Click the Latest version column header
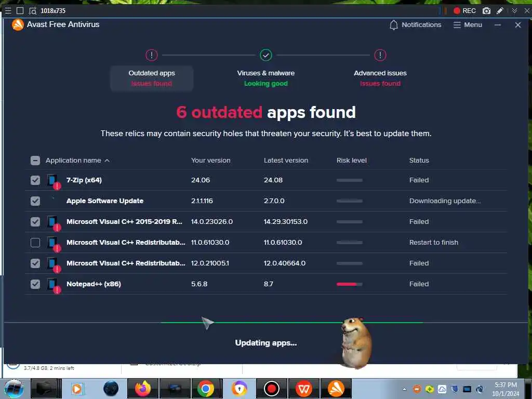Image resolution: width=532 pixels, height=399 pixels. 286,161
